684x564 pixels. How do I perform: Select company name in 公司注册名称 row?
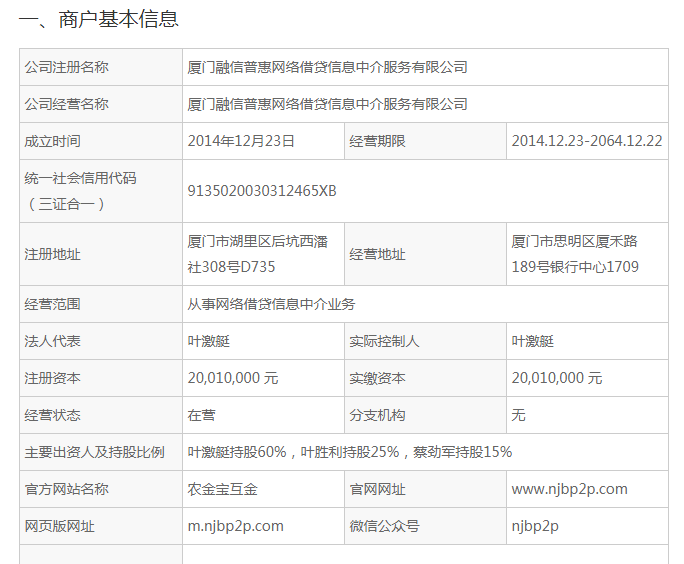click(328, 67)
